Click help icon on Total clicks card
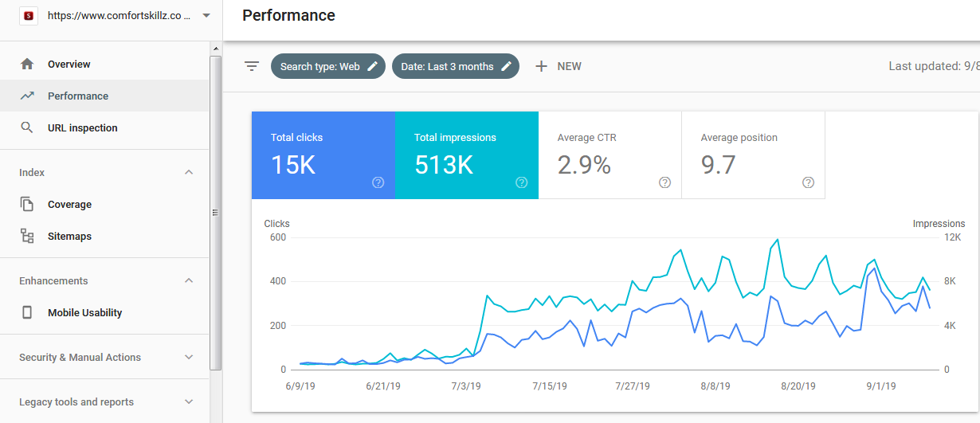The width and height of the screenshot is (980, 423). [x=378, y=182]
